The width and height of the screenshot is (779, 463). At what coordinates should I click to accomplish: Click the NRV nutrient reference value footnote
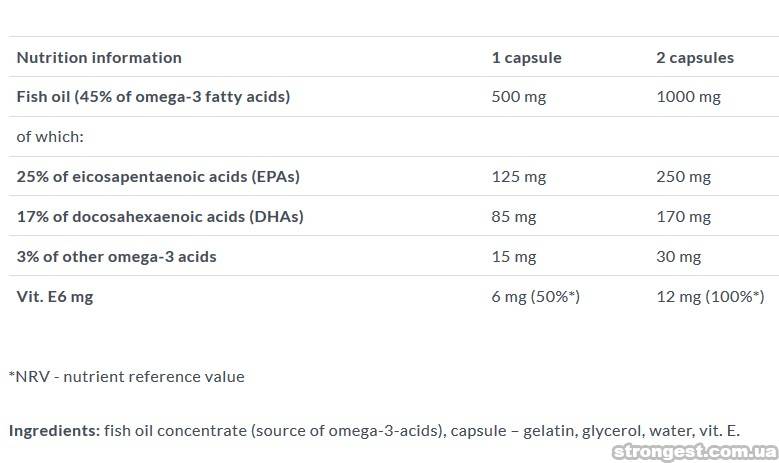pos(126,377)
